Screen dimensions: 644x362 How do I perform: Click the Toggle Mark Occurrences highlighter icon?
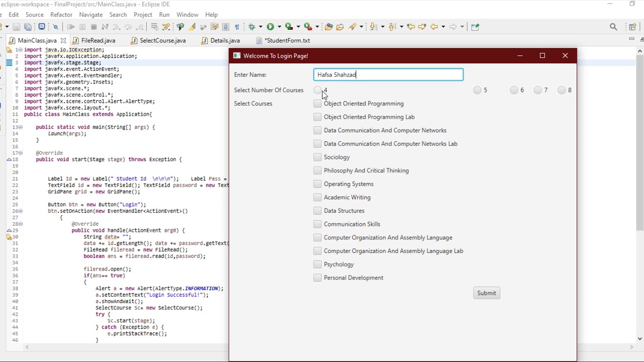(192, 27)
